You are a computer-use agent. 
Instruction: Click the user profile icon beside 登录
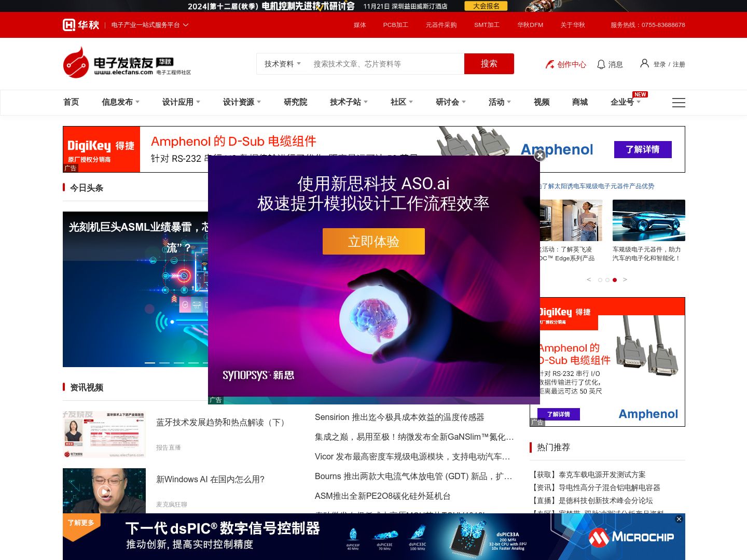(x=644, y=63)
